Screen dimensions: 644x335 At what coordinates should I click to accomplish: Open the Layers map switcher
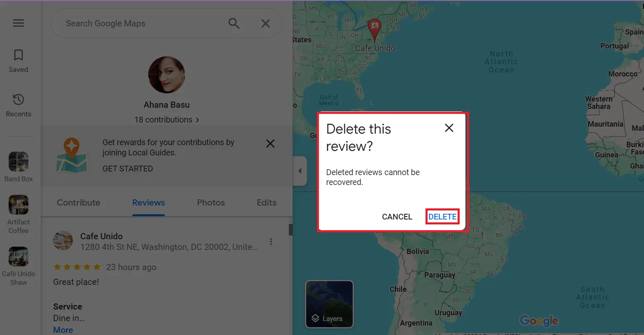(x=329, y=304)
